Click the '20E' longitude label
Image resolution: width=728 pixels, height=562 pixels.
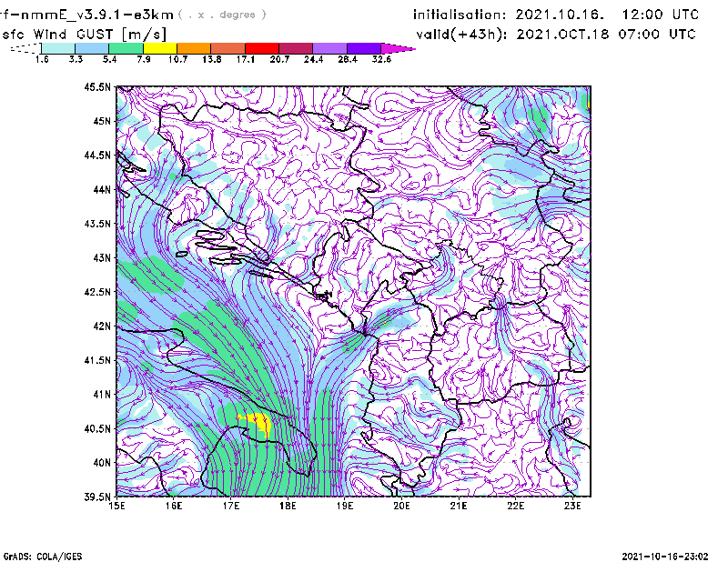pos(401,506)
